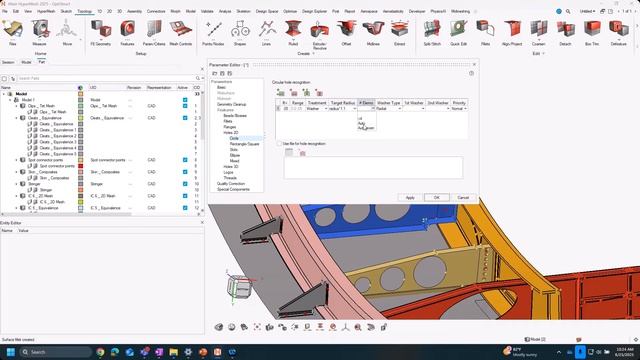The height and width of the screenshot is (360, 640).
Task: Open the File menu
Action: [x=4, y=11]
